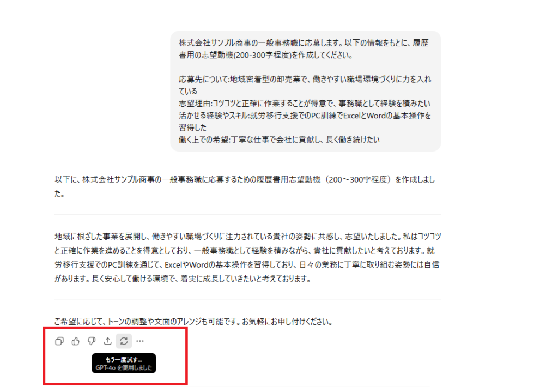Copy the response with the copy icon
This screenshot has height=392, width=558.
click(x=59, y=341)
